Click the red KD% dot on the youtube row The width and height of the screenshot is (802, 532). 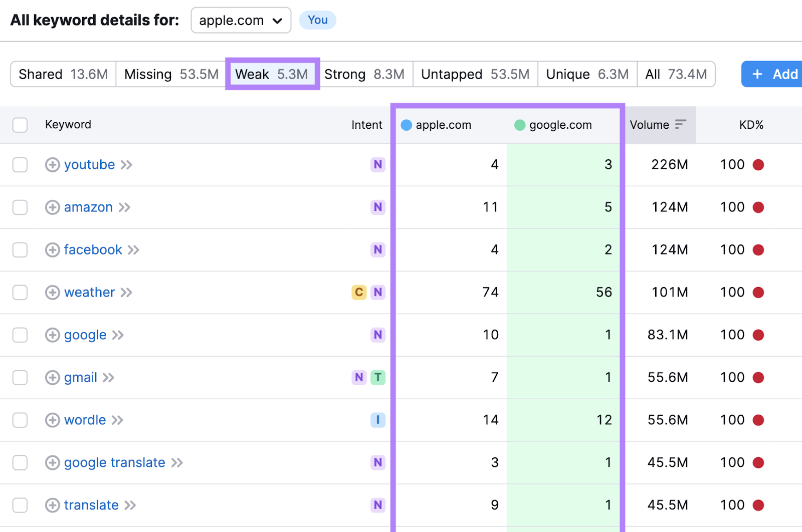[759, 164]
